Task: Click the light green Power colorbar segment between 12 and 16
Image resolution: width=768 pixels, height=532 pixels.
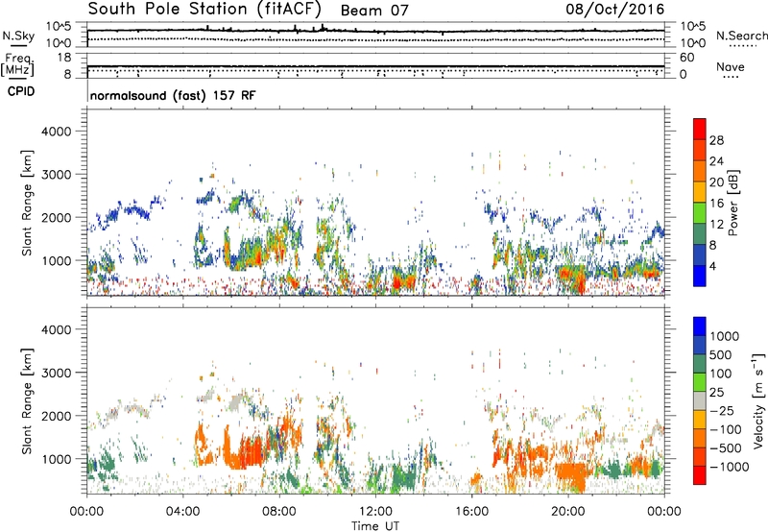Action: (x=700, y=213)
